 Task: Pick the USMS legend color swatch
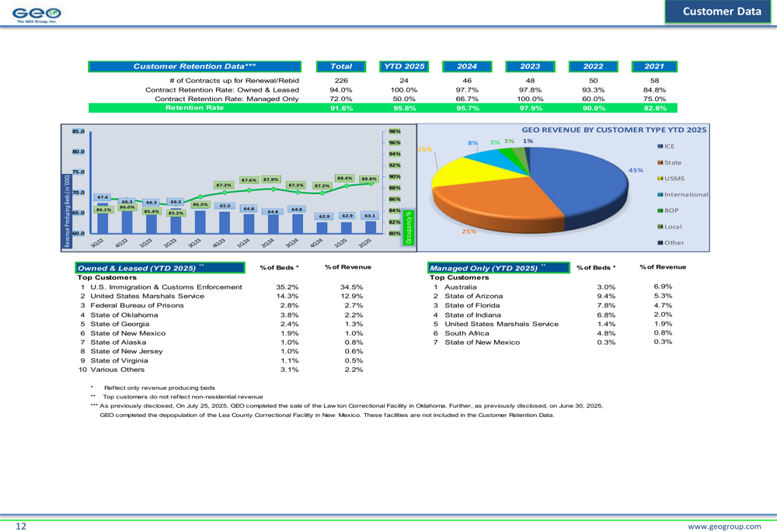tap(660, 179)
